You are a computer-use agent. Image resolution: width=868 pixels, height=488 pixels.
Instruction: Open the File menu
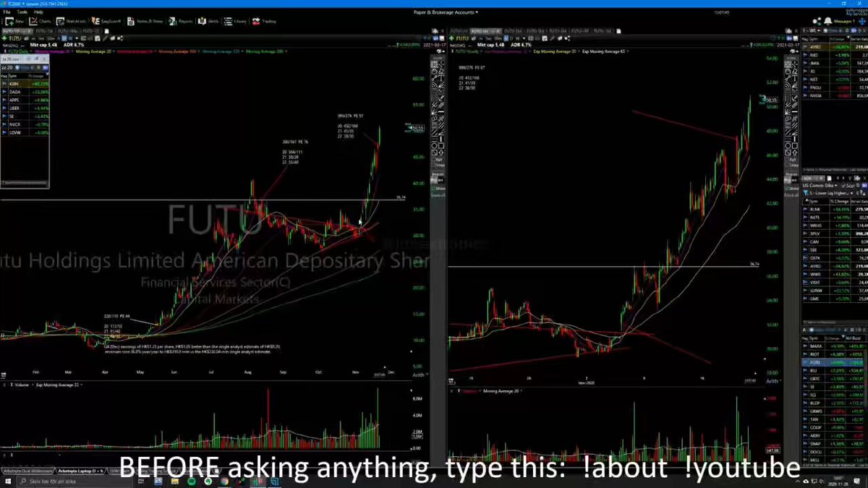[x=6, y=12]
